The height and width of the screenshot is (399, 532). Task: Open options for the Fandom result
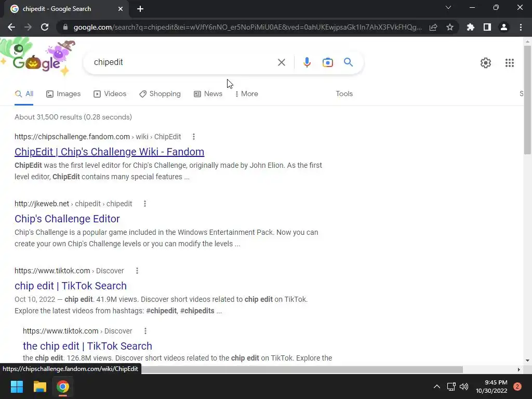(193, 137)
